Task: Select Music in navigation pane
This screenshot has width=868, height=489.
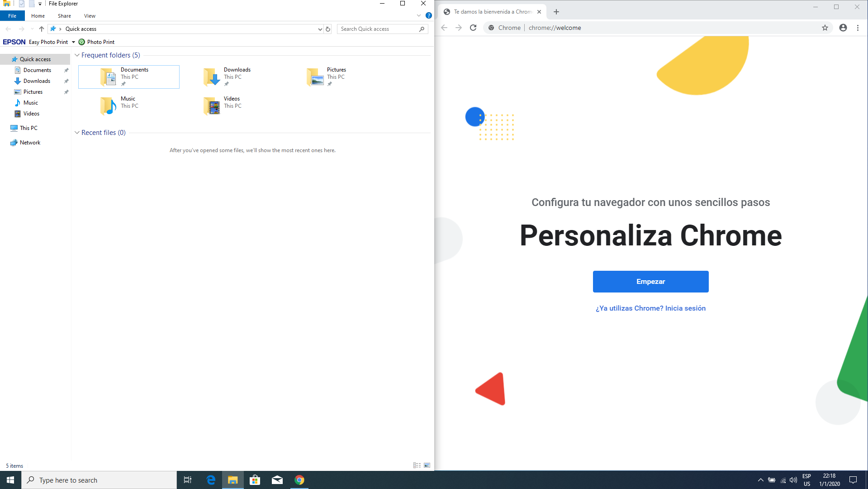Action: [x=31, y=103]
